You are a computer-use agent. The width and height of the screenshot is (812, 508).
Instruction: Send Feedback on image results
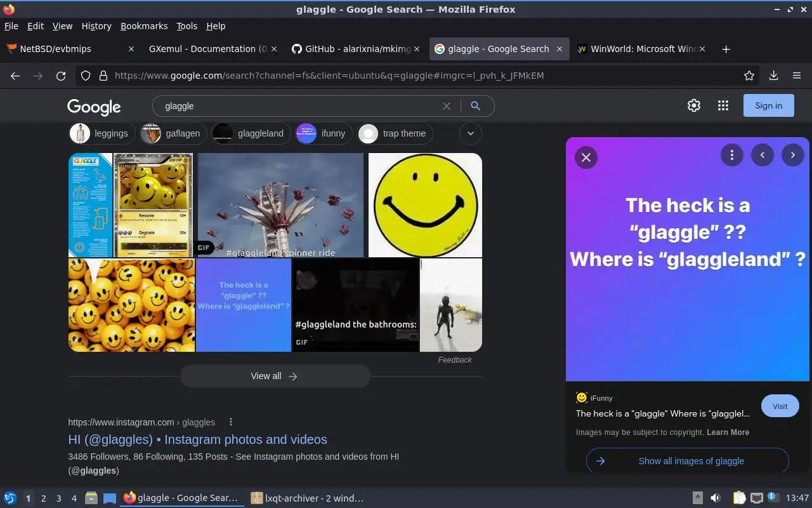point(455,360)
